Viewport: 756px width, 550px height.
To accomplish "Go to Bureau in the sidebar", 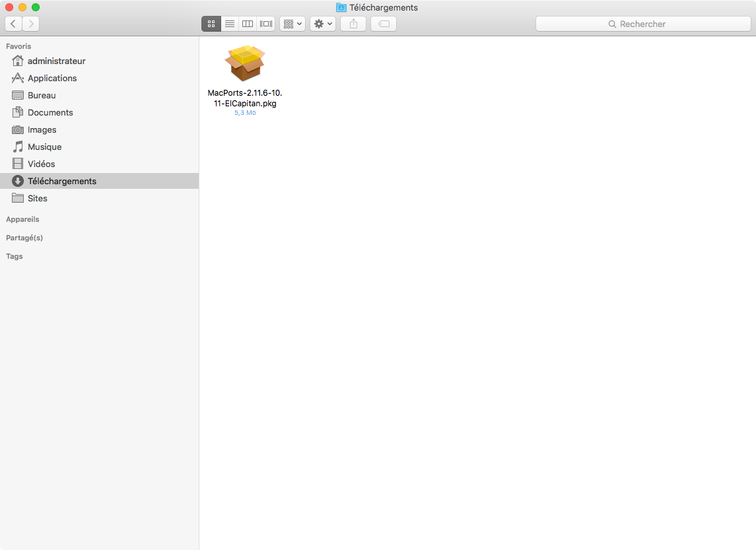I will coord(42,95).
